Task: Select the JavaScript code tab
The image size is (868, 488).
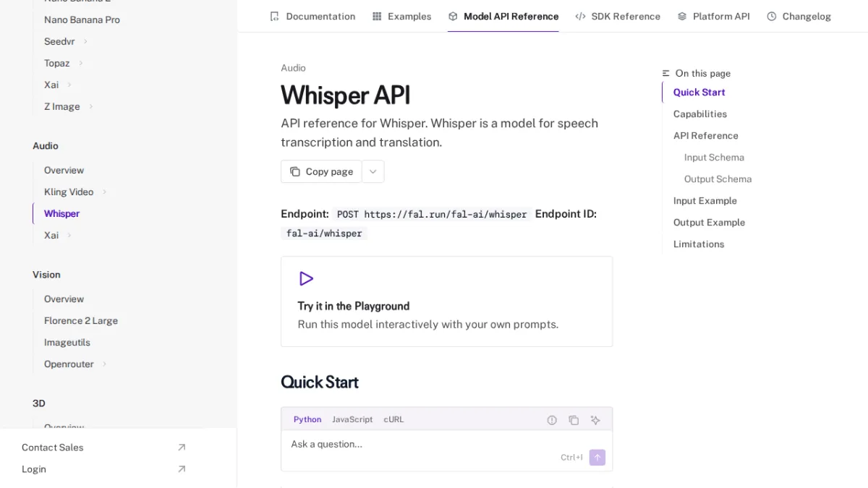Action: pyautogui.click(x=352, y=419)
